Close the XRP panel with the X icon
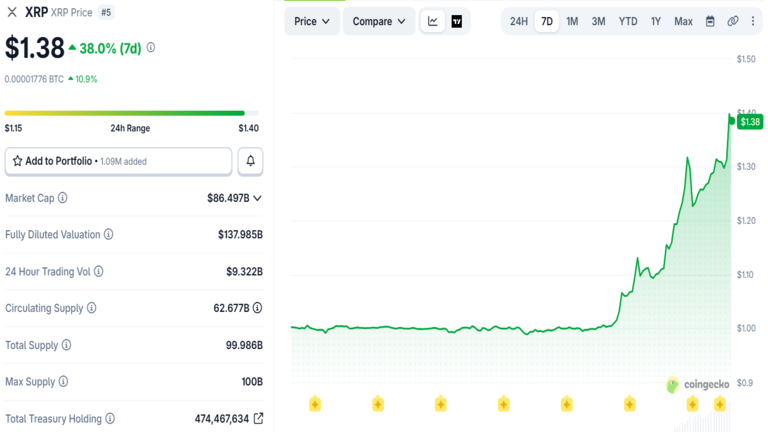The width and height of the screenshot is (768, 432). (x=12, y=12)
